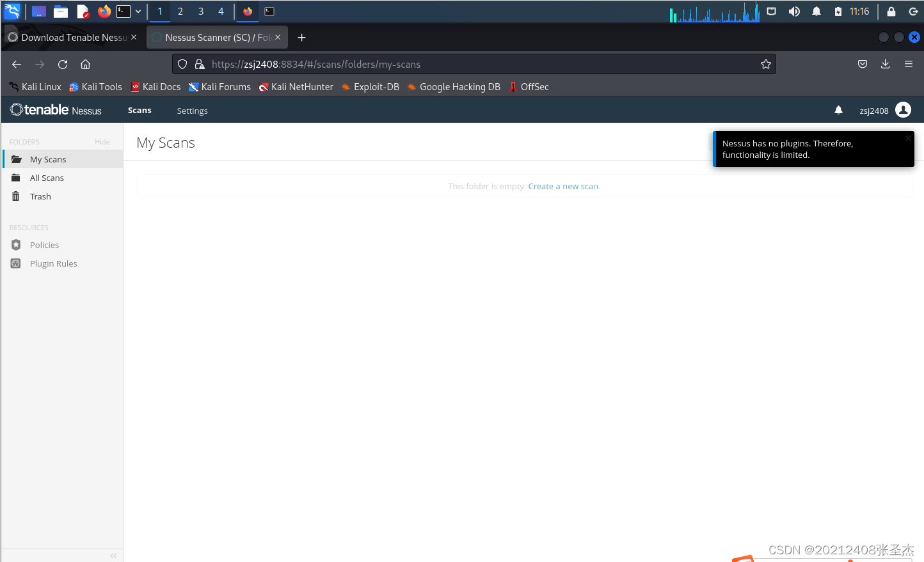Open Kali Docs bookmark
Image resolution: width=924 pixels, height=562 pixels.
pos(155,87)
